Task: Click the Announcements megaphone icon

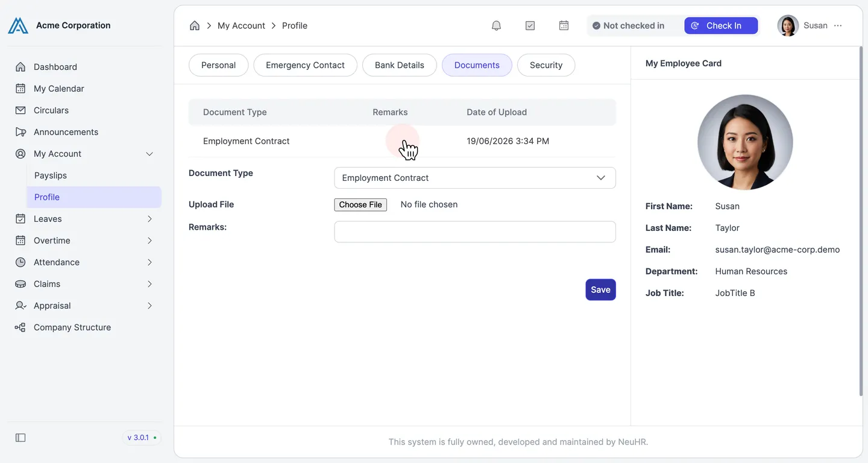Action: point(20,132)
